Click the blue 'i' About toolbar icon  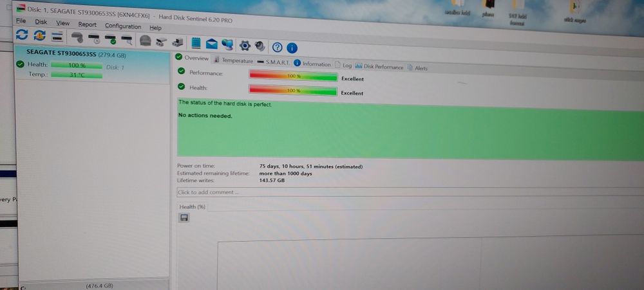[x=292, y=48]
